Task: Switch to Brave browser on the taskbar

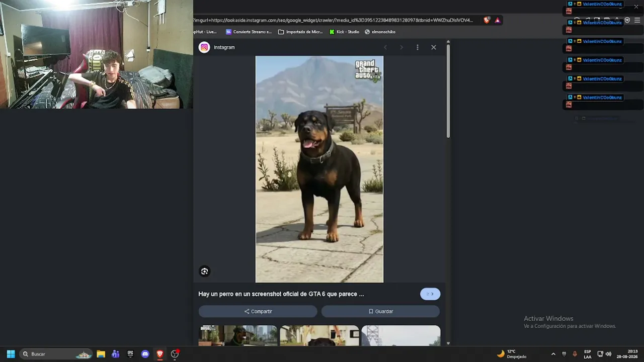Action: click(160, 354)
